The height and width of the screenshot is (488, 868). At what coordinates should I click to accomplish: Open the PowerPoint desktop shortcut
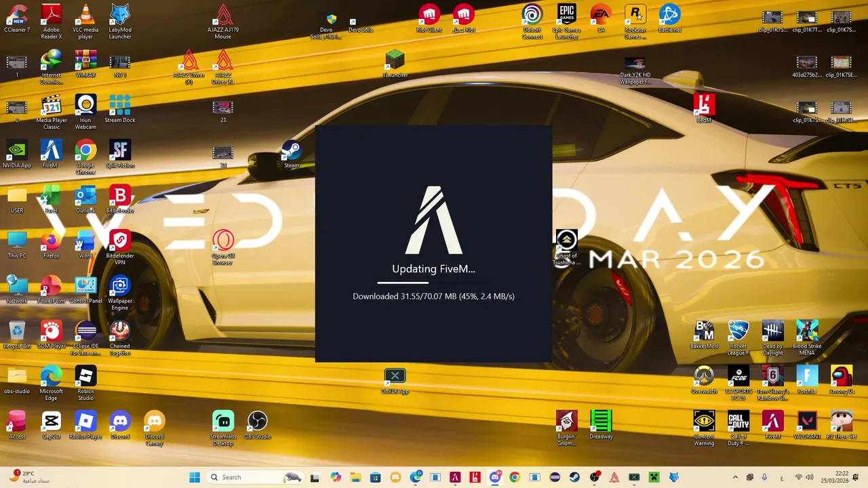click(x=52, y=290)
